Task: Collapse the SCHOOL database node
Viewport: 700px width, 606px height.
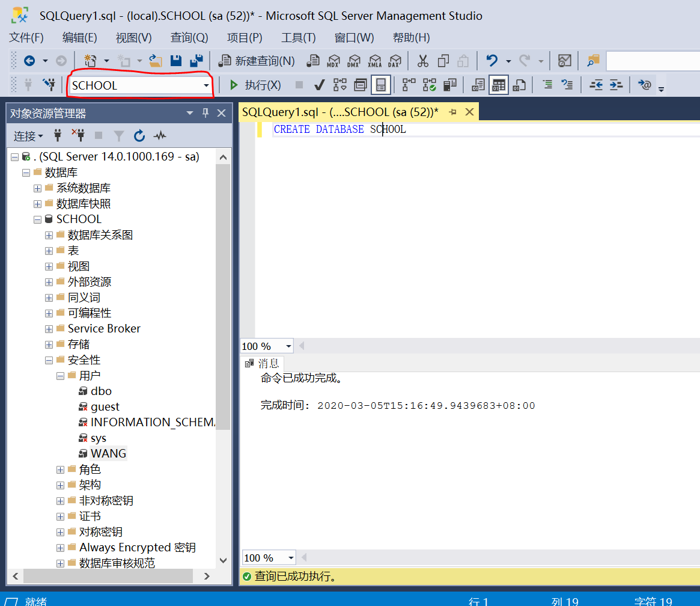Action: tap(37, 219)
